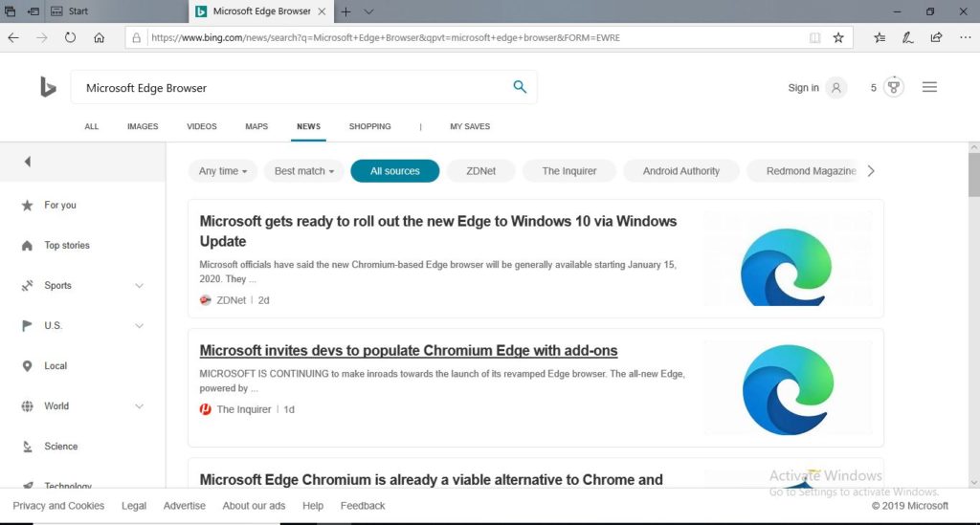Image resolution: width=980 pixels, height=525 pixels.
Task: Expand the Sports category chevron
Action: 140,286
